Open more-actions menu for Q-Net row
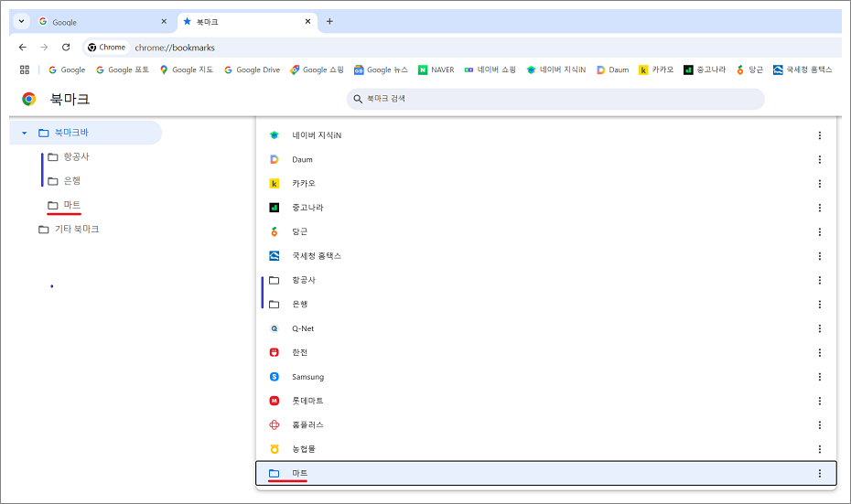 [820, 328]
